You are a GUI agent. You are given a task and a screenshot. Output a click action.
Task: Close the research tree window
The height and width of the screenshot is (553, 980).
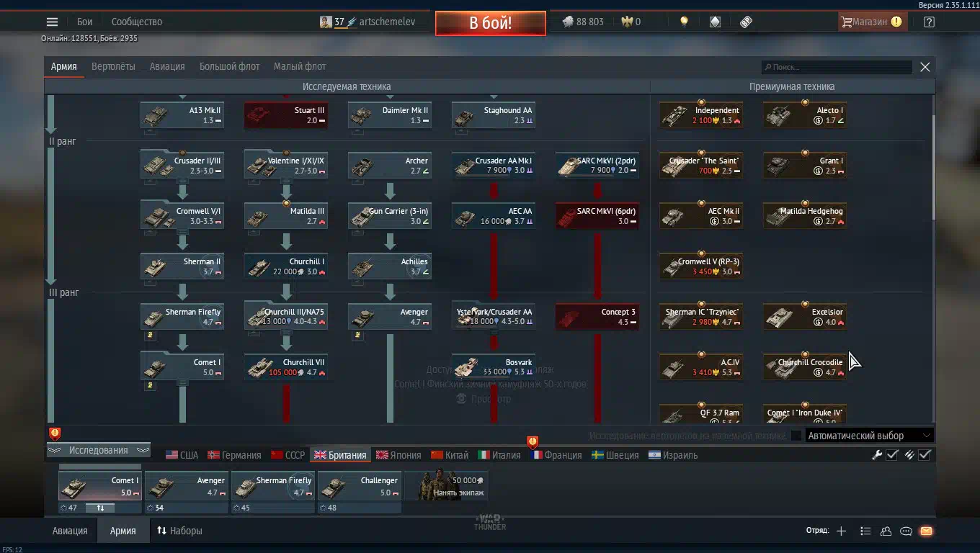point(925,67)
